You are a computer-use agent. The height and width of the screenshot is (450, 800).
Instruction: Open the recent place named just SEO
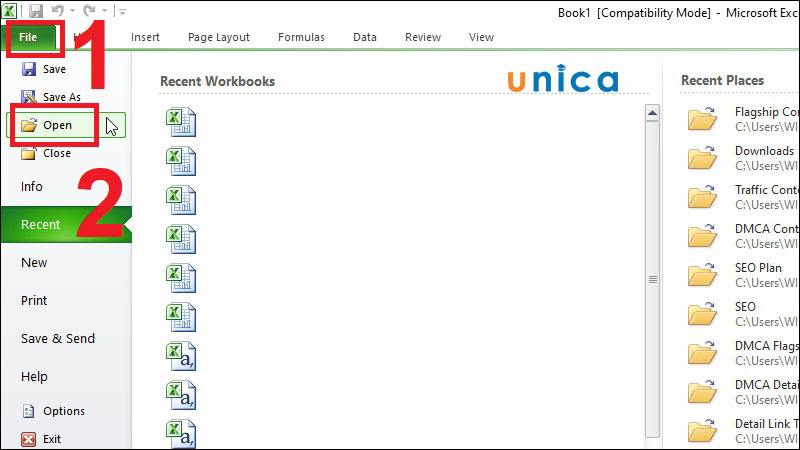pos(742,314)
